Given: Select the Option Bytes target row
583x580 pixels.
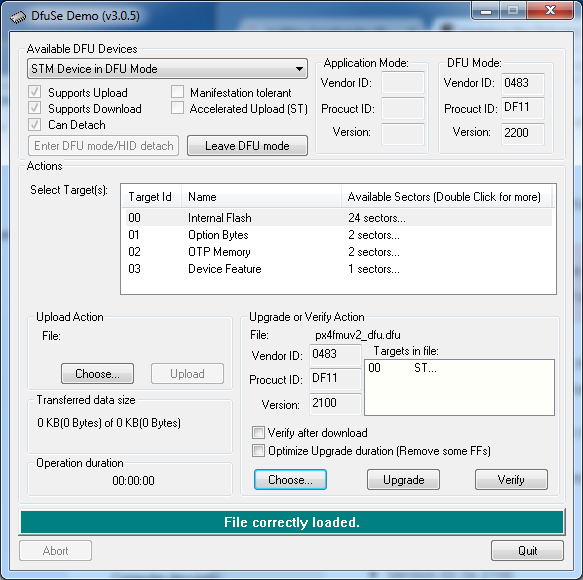Looking at the screenshot, I should tap(338, 235).
